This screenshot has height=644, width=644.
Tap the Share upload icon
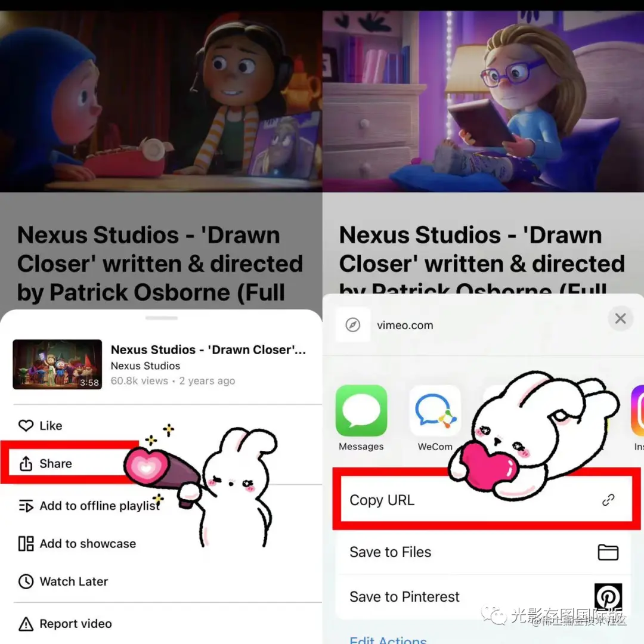pos(26,463)
